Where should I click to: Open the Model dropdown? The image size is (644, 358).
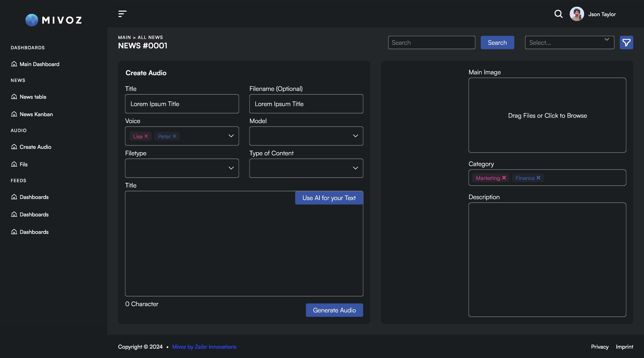click(306, 136)
